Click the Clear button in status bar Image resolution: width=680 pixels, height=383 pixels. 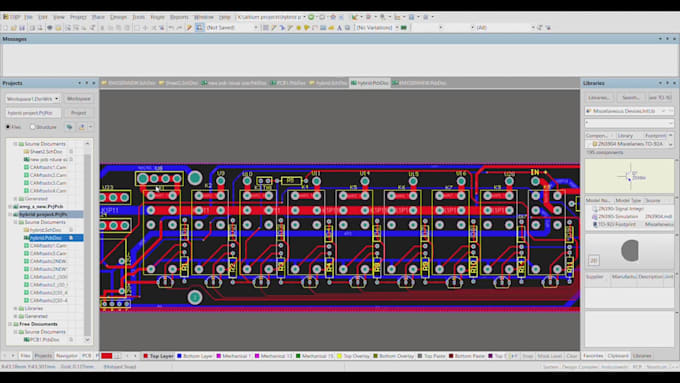click(572, 356)
